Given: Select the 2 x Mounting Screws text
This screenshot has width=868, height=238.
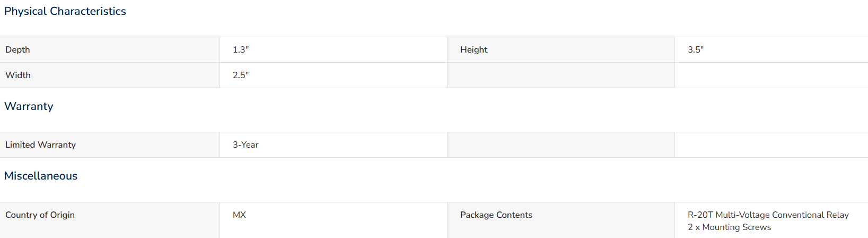Looking at the screenshot, I should [730, 227].
